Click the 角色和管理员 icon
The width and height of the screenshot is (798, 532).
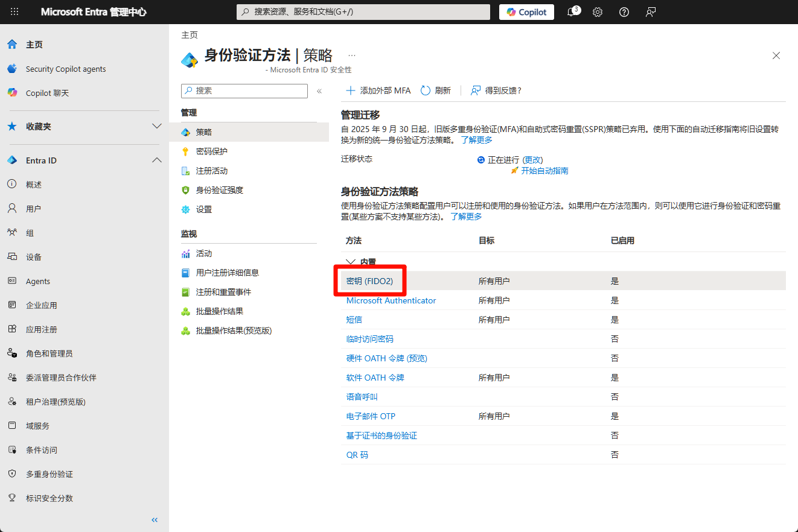coord(12,353)
